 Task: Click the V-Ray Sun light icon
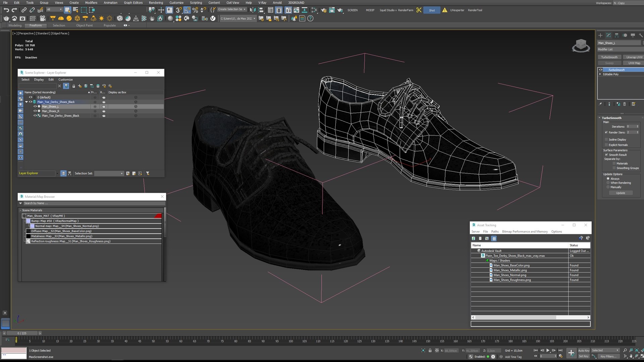101,18
